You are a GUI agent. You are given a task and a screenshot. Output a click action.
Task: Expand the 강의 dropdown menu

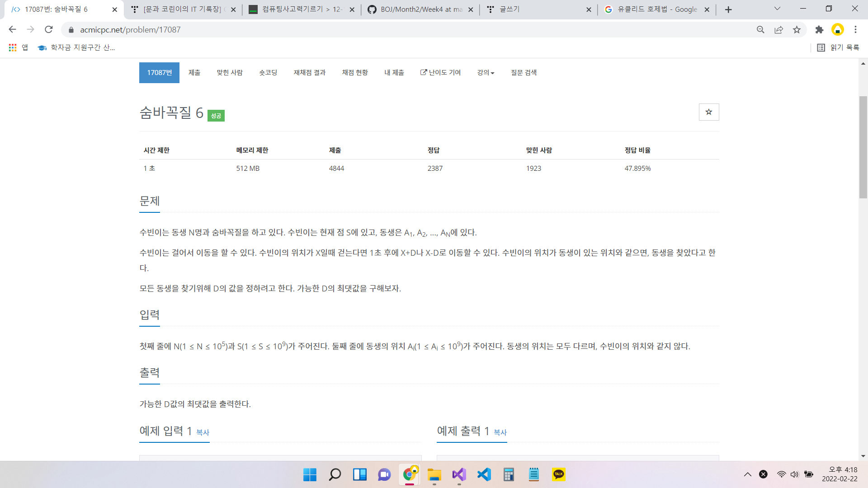[486, 73]
